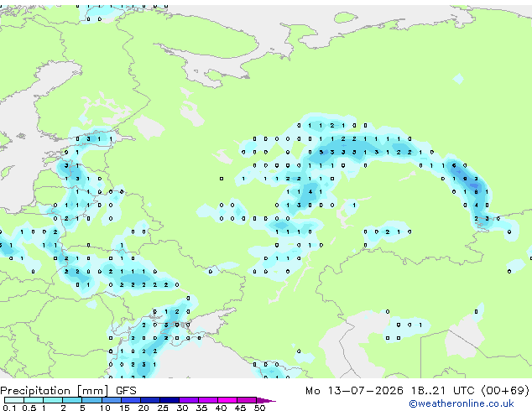Select the 0.5–1 mm legend swatch

(x=34, y=400)
